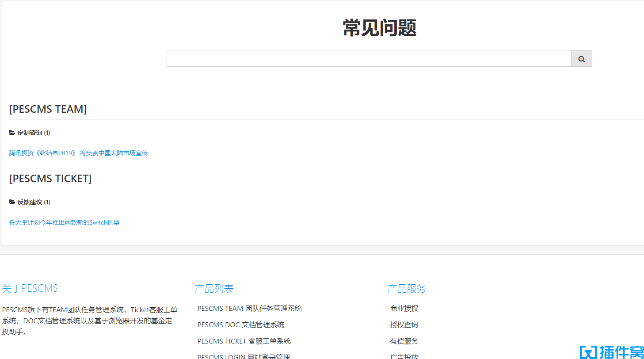Open PESCMS LOGIN 网站登录管理 footer link
The height and width of the screenshot is (359, 644).
[x=244, y=356]
